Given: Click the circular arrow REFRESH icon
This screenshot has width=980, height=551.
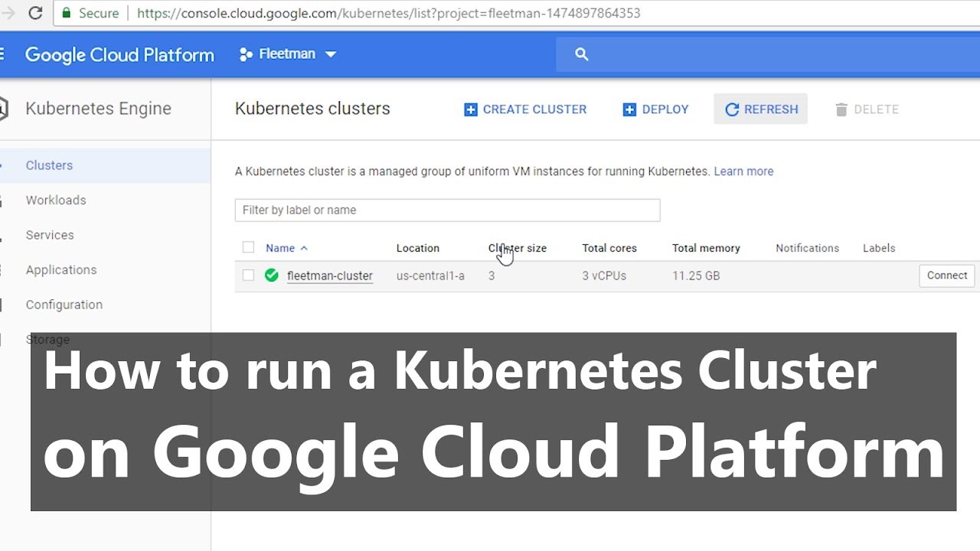Looking at the screenshot, I should pos(732,109).
